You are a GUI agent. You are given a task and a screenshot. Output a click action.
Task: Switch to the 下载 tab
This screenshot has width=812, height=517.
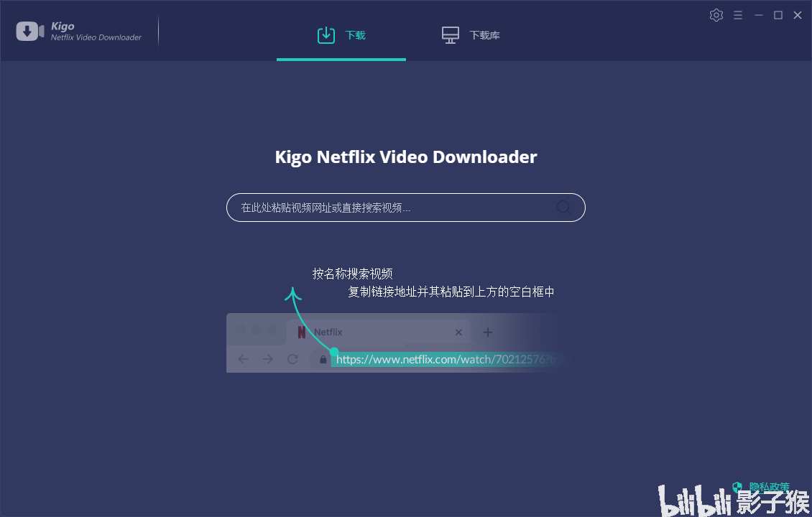341,35
